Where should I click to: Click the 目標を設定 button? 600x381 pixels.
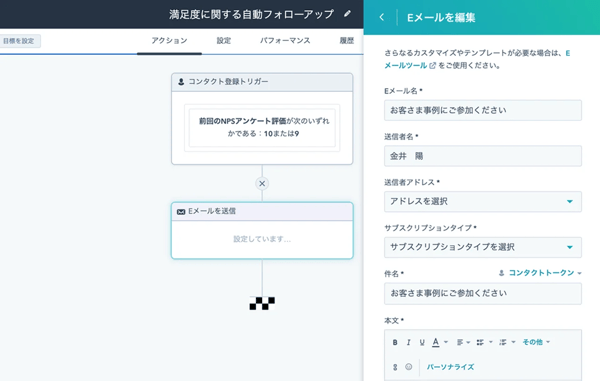(x=19, y=41)
